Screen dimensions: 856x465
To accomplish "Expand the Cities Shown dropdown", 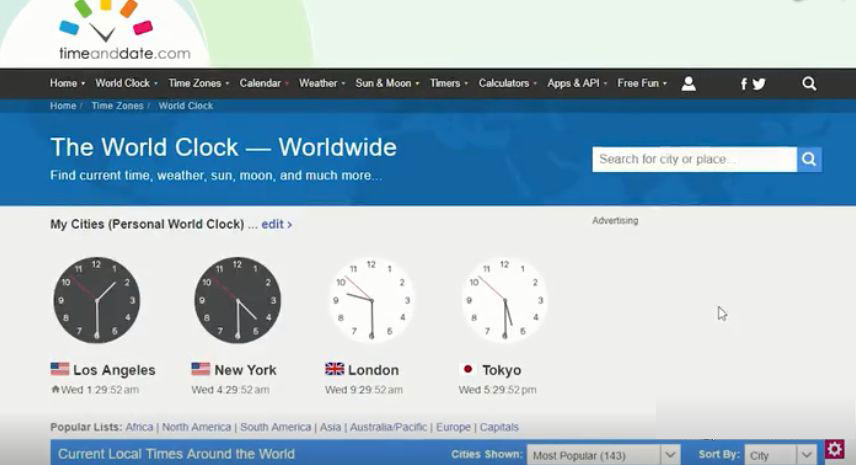I will pos(604,455).
